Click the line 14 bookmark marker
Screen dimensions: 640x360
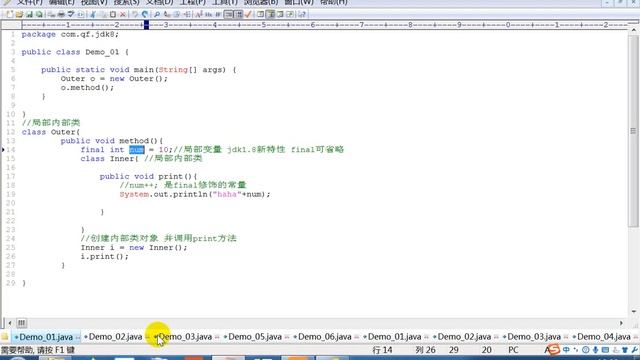tap(3, 150)
